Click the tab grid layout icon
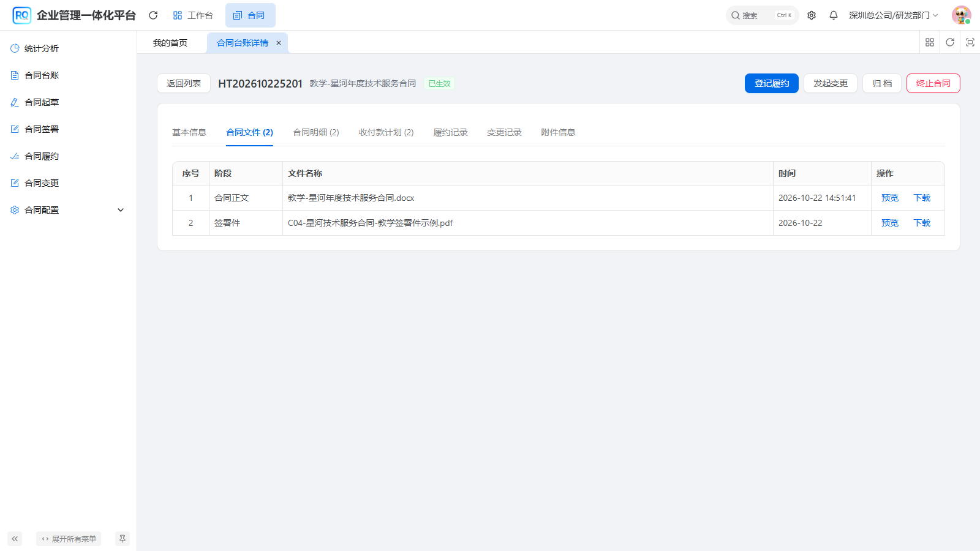Image resolution: width=980 pixels, height=551 pixels. (930, 42)
